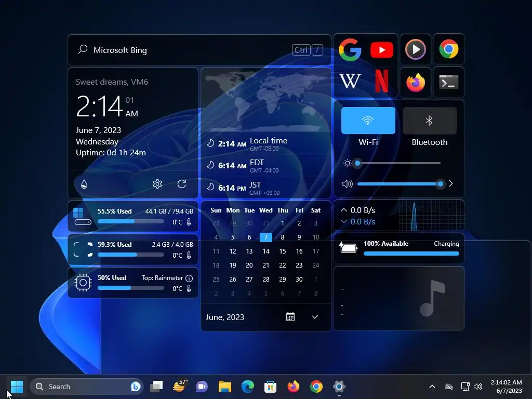Click the upload speed 0.0 B/s
The image size is (532, 399).
[363, 210]
